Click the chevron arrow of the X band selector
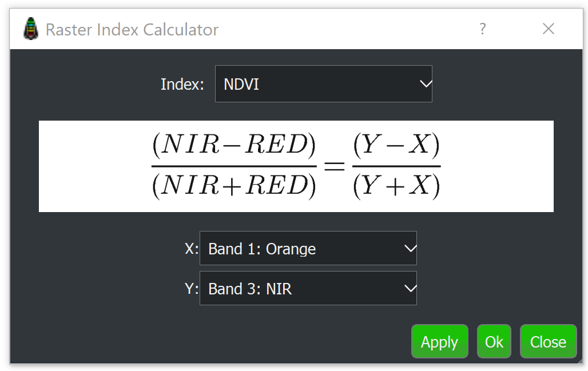This screenshot has width=588, height=371. tap(410, 249)
